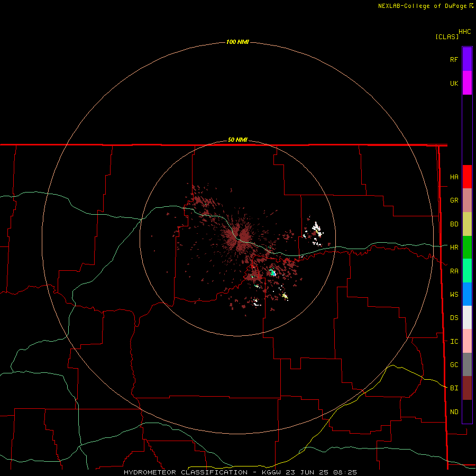The image size is (476, 476).
Task: Click the HR green legend color swatch
Action: pos(467,248)
